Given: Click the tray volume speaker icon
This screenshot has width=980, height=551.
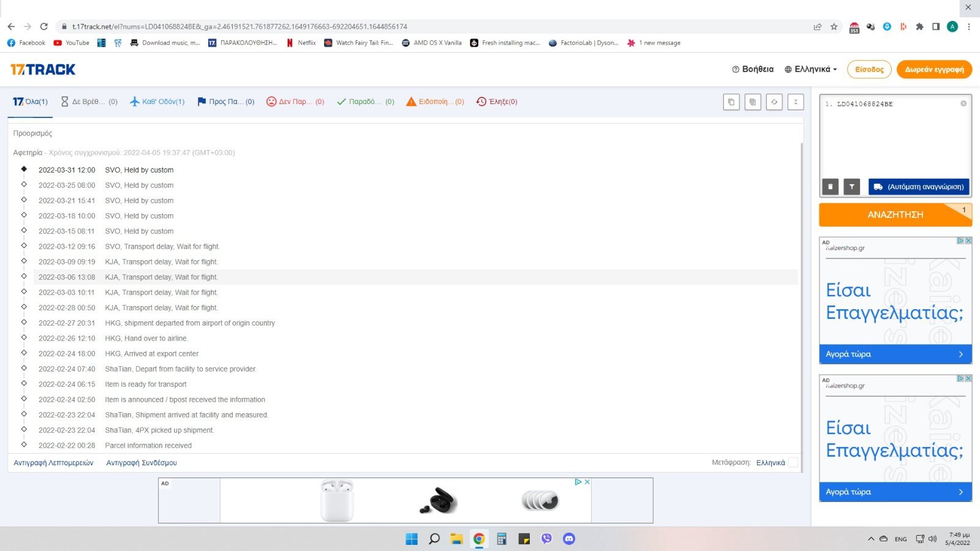Looking at the screenshot, I should click(x=932, y=539).
